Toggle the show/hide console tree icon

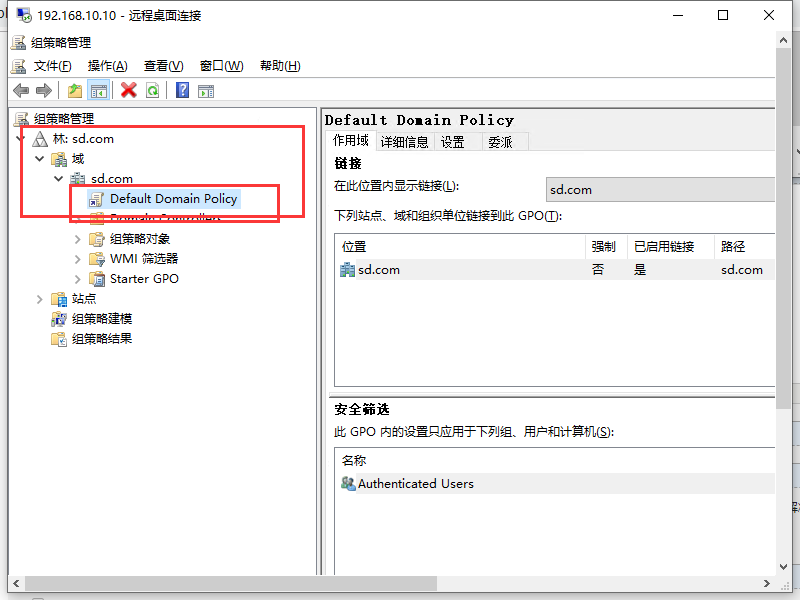(x=99, y=91)
